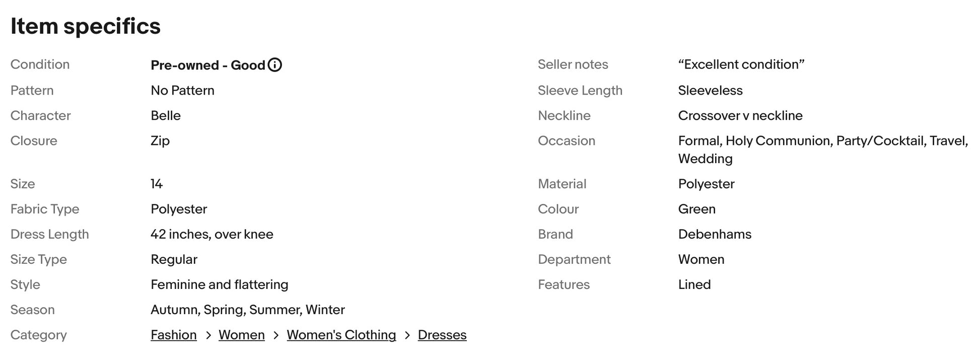980x364 pixels.
Task: Click the Feminine and flattering style value
Action: pyautogui.click(x=220, y=284)
